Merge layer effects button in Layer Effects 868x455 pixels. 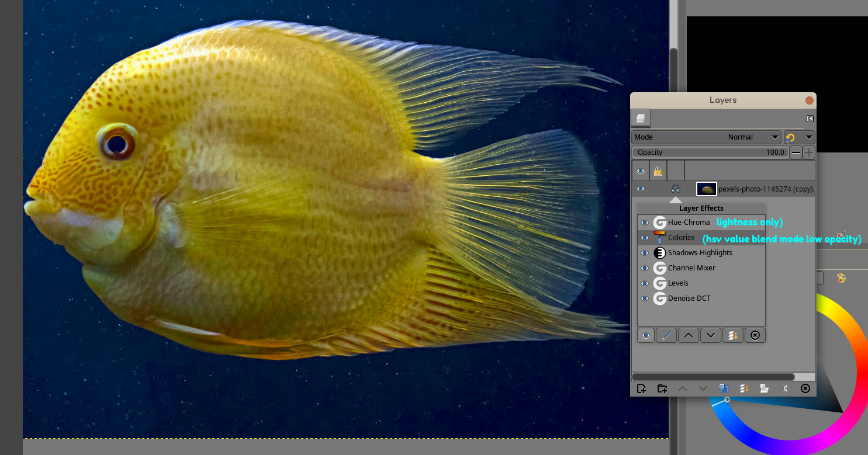[733, 335]
